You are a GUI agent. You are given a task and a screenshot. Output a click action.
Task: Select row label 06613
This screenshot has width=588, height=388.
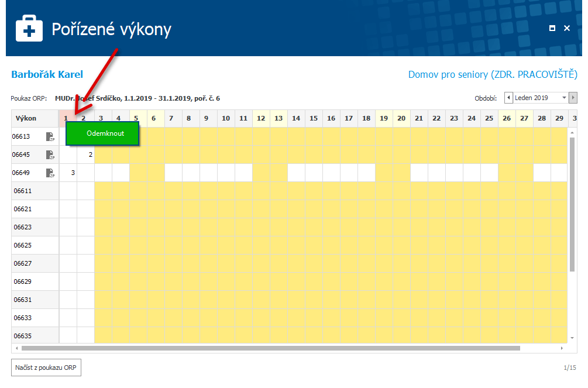pos(21,136)
